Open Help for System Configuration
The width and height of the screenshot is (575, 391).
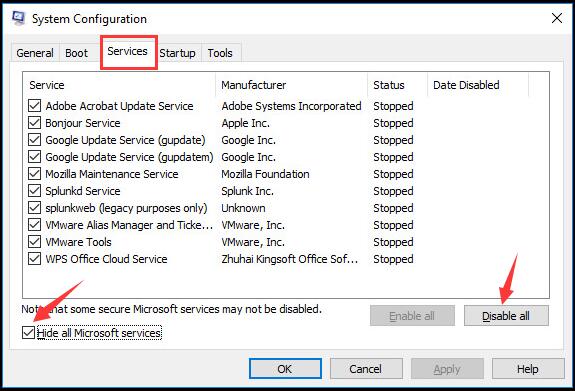click(528, 369)
